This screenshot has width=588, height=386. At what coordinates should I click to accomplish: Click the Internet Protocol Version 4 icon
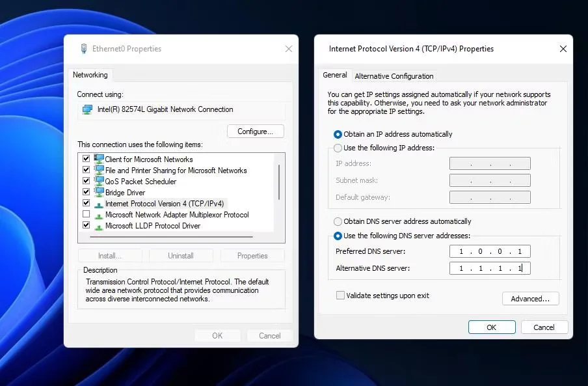pyautogui.click(x=98, y=202)
